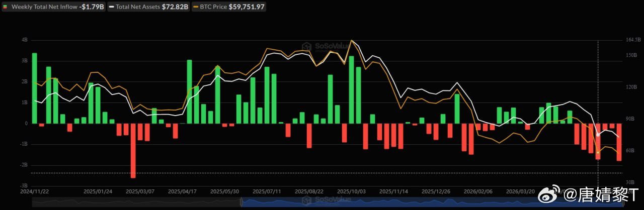Click the 2025/12/26 date label
644x210 pixels.
[x=436, y=191]
